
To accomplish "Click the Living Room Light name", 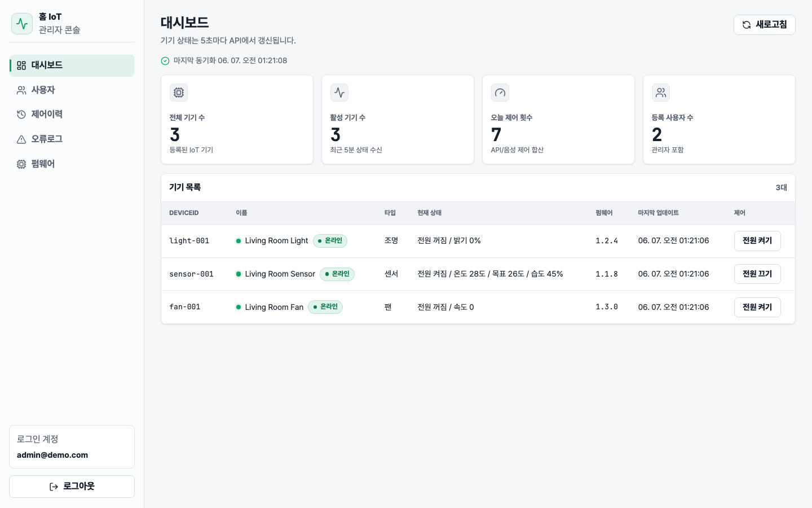I will [276, 241].
